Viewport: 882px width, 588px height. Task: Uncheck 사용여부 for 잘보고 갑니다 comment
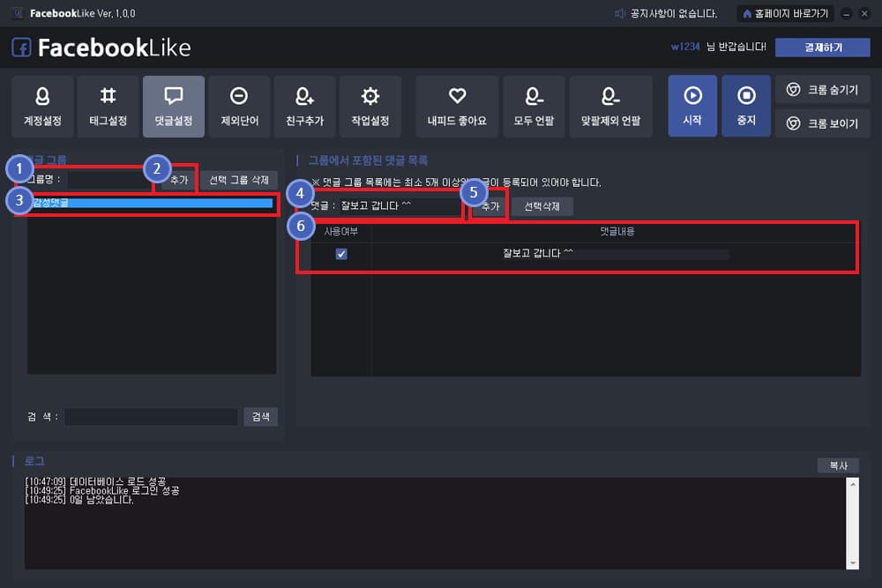coord(341,254)
